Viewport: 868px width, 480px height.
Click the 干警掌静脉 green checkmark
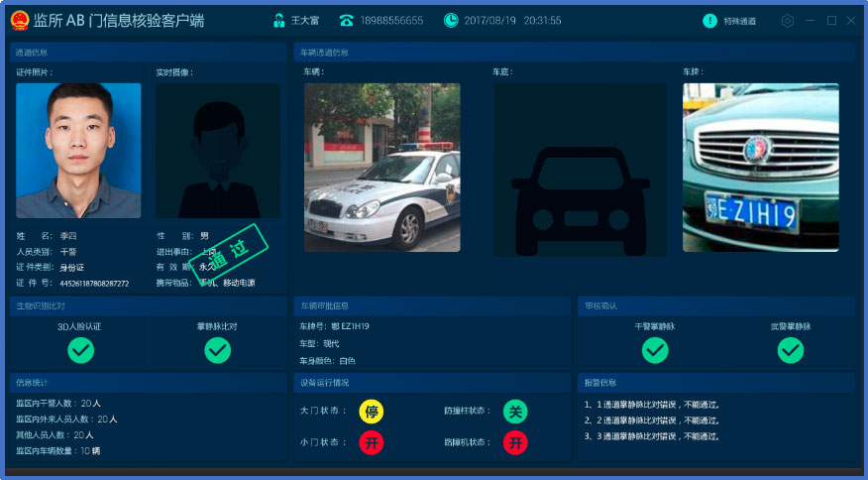point(655,350)
